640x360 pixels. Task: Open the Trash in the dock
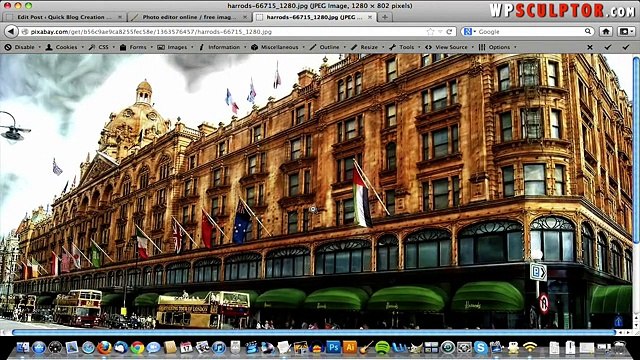(x=620, y=347)
